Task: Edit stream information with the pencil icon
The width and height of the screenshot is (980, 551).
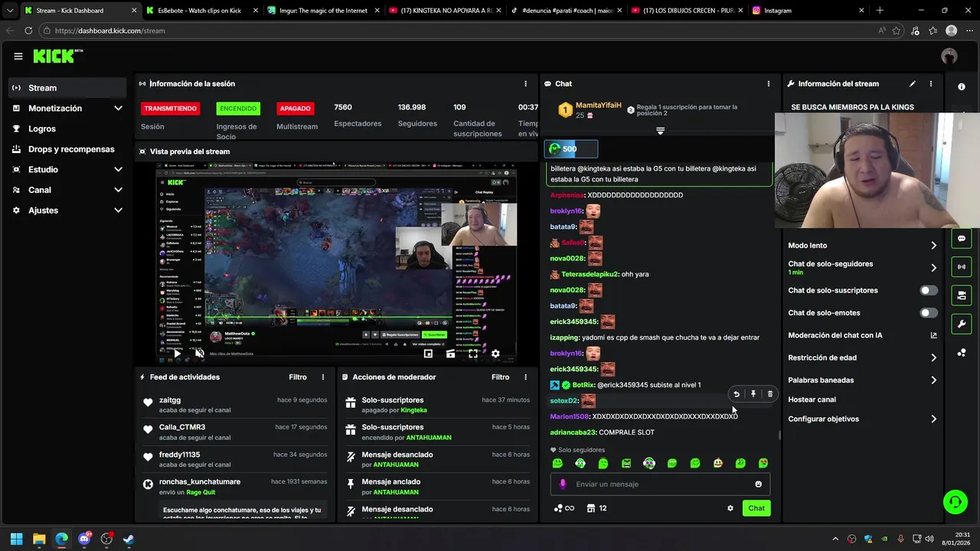Action: (912, 83)
